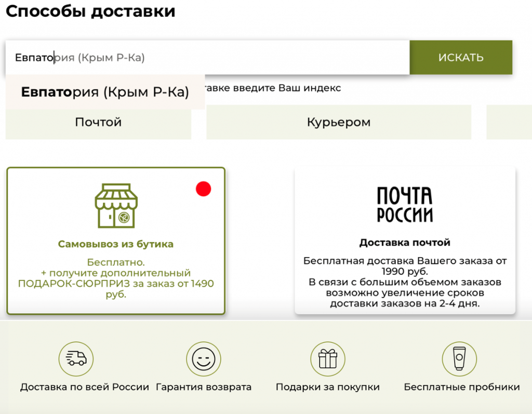
Task: Open the Доставка почтой heading
Action: tap(404, 243)
